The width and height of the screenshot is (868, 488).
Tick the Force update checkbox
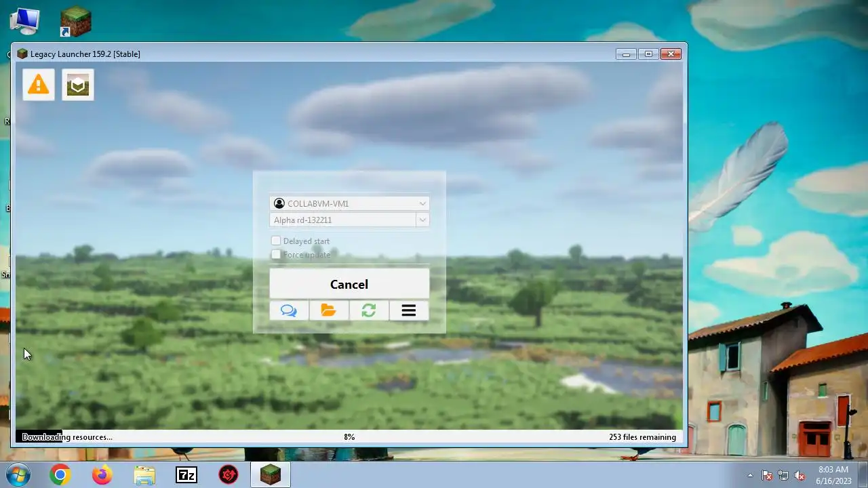[x=276, y=254]
